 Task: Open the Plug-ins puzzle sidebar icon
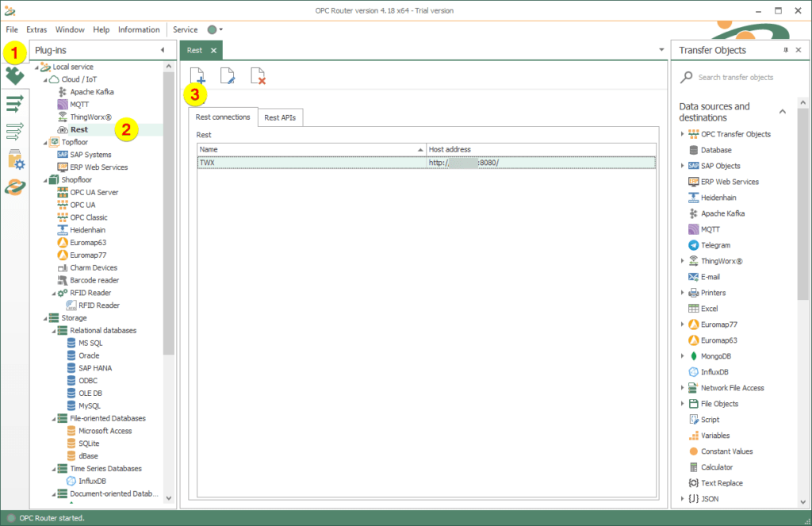[x=14, y=76]
